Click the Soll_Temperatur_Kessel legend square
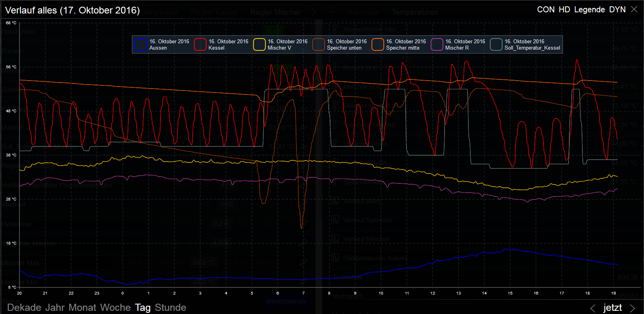Image resolution: width=644 pixels, height=314 pixels. tap(496, 44)
